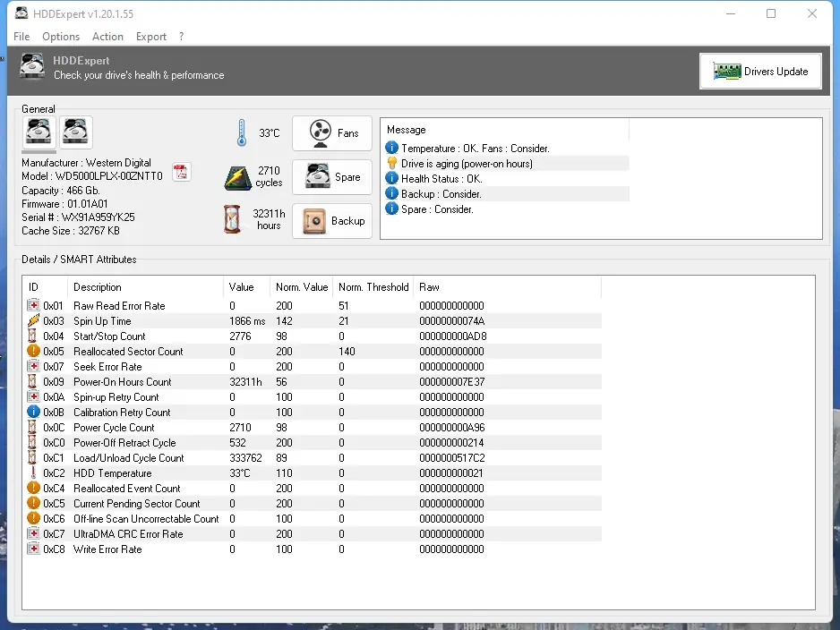840x630 pixels.
Task: Click the Off-line Scan Uncorrectable Count icon
Action: point(33,518)
